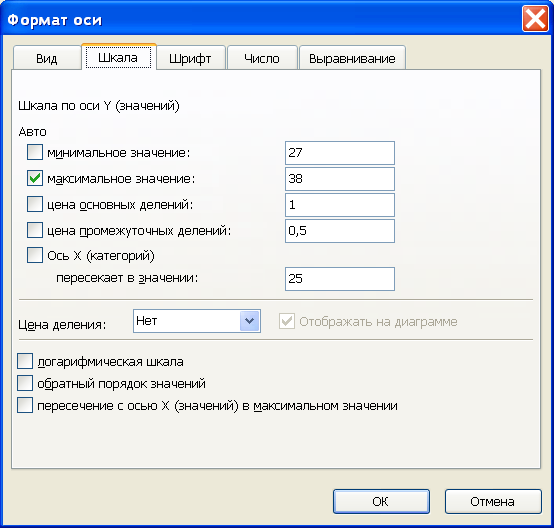Expand the Цена деления dropdown arrow

coord(249,321)
